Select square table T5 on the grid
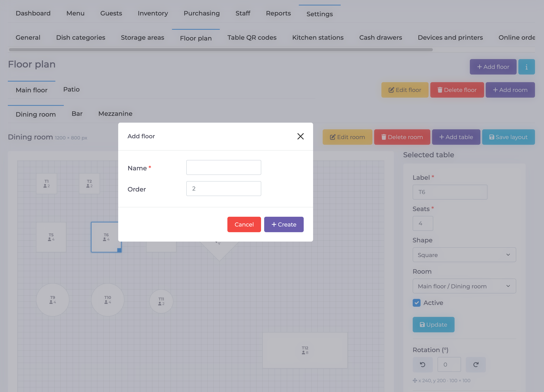Screen dimensions: 544x392 click(x=51, y=237)
